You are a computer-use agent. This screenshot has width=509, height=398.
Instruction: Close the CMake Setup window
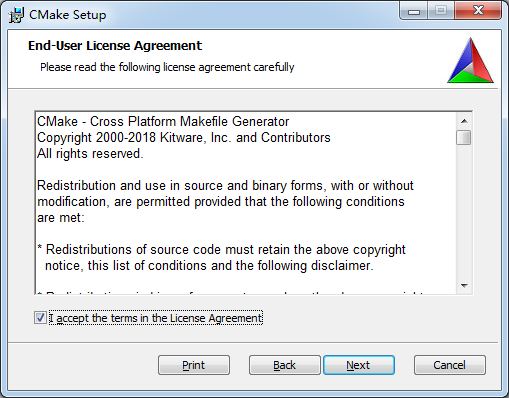[478, 11]
